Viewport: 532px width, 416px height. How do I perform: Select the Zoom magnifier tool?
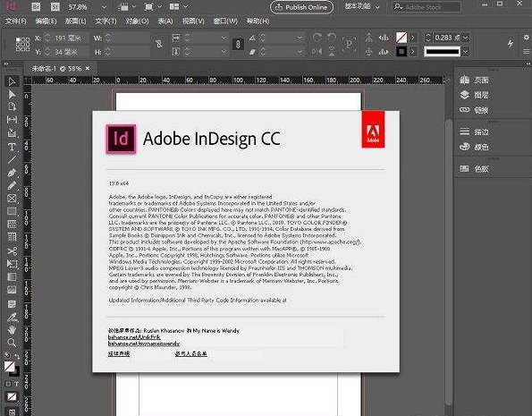(12, 343)
